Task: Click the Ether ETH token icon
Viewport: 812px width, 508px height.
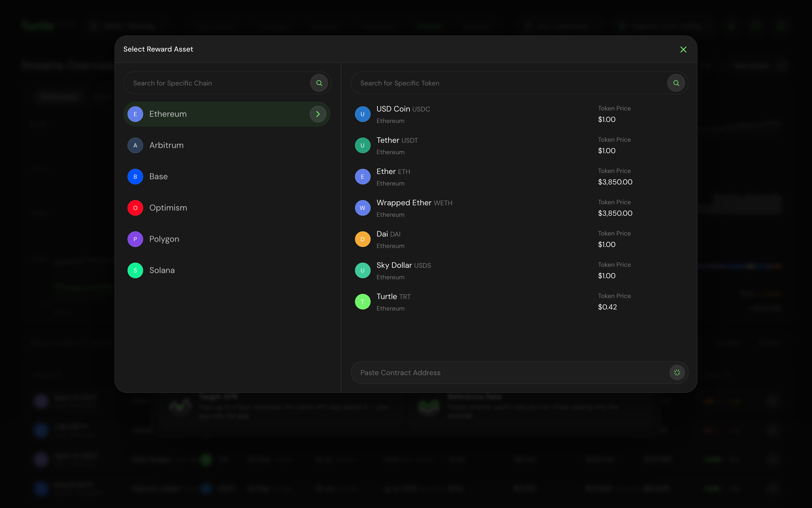Action: point(363,177)
